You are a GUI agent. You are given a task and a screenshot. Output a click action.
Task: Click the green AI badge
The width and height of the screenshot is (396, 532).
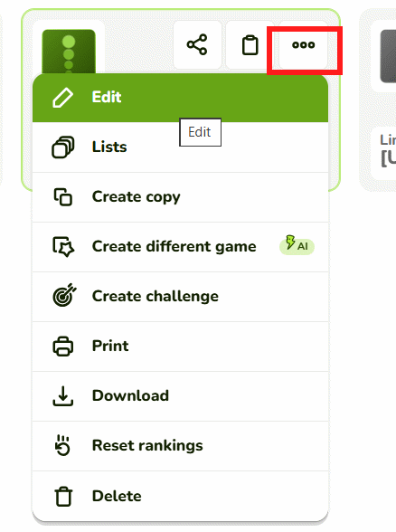pos(297,246)
